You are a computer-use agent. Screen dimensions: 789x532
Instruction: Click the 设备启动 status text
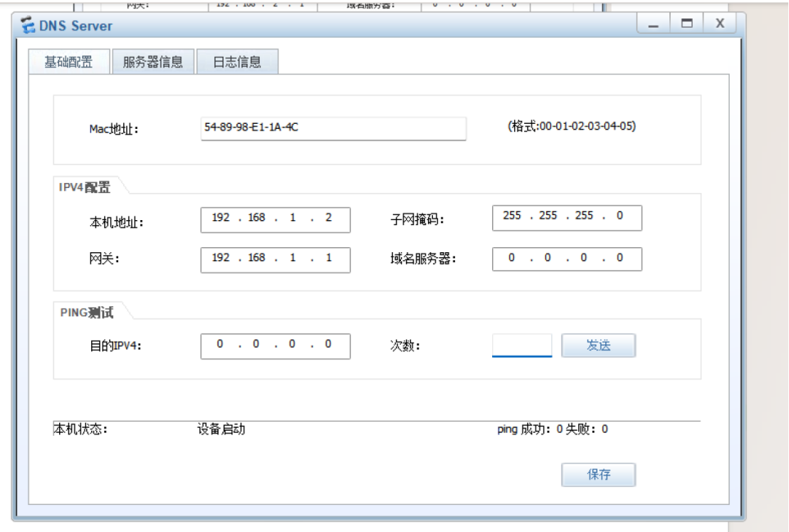(x=221, y=429)
